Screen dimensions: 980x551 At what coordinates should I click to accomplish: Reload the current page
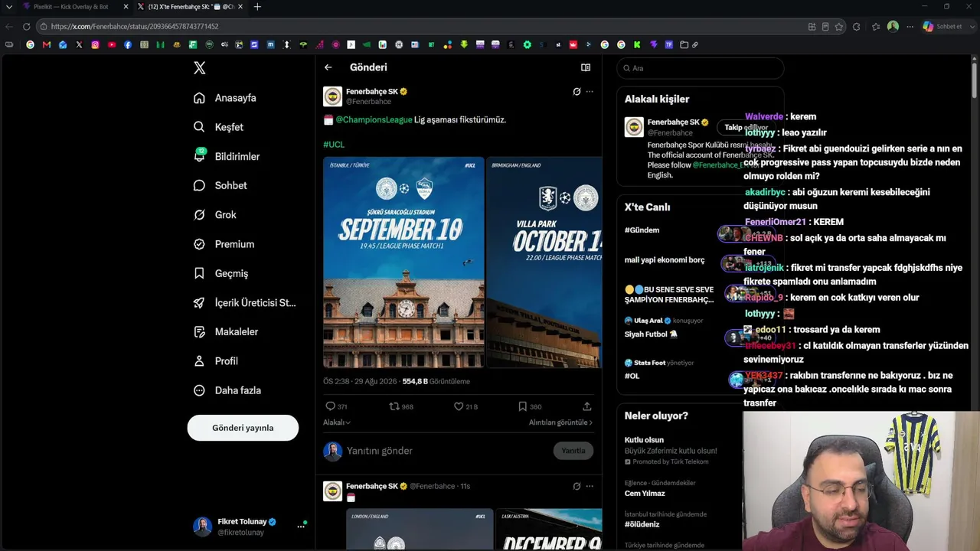(26, 26)
